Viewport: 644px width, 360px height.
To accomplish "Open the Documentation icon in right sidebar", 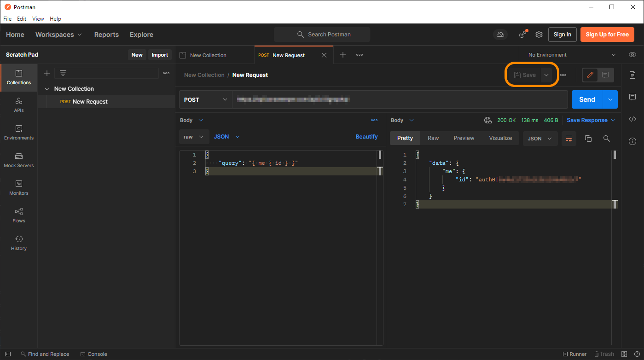I will click(632, 75).
